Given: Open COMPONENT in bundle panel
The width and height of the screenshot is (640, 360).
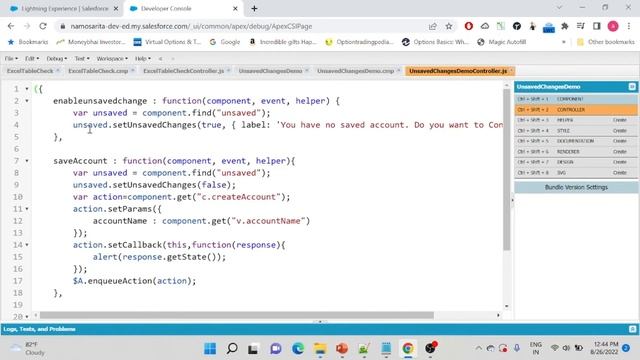Looking at the screenshot, I should pos(576,99).
